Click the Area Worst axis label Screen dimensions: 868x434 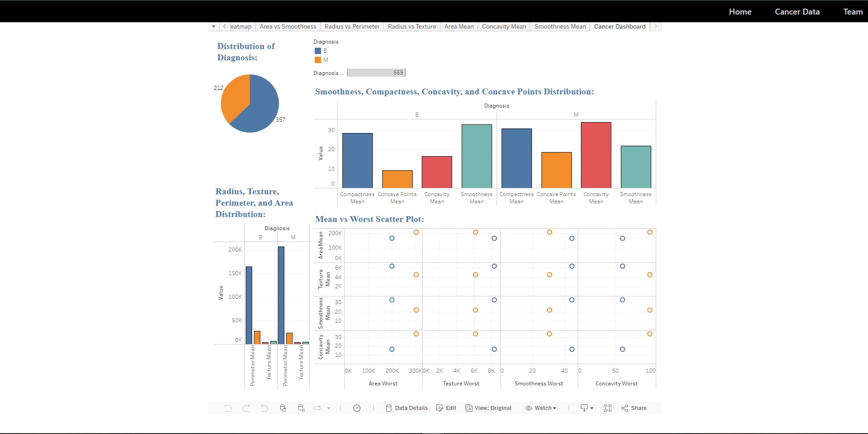(x=383, y=384)
